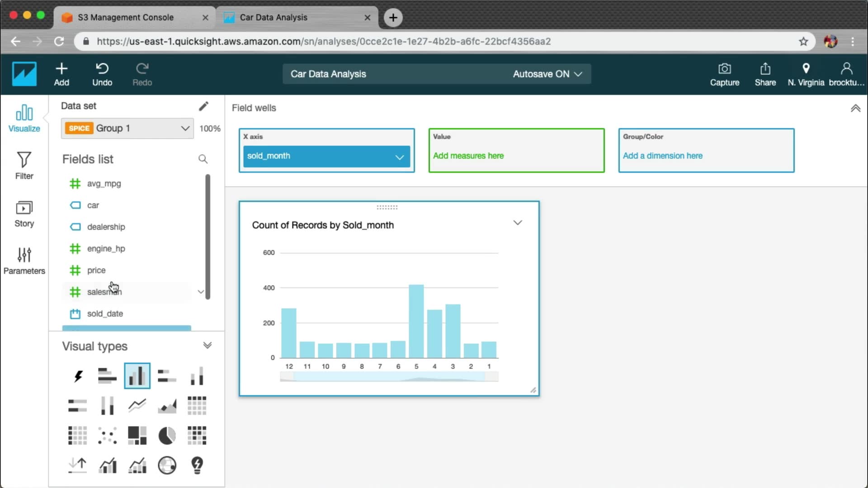The image size is (868, 488).
Task: Select the line chart visual type
Action: (x=137, y=405)
